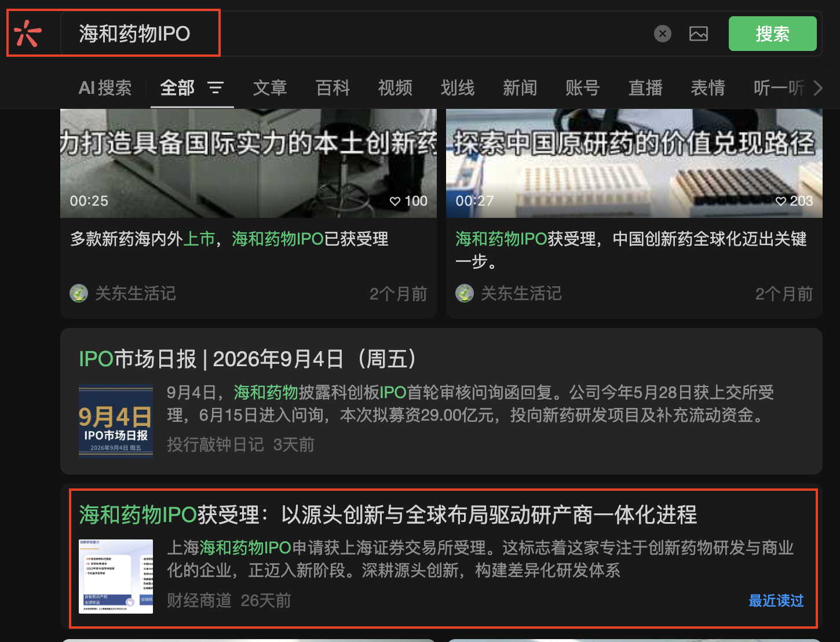
Task: Open article 海和药物IPO获受理：以源头创新
Action: [x=388, y=515]
